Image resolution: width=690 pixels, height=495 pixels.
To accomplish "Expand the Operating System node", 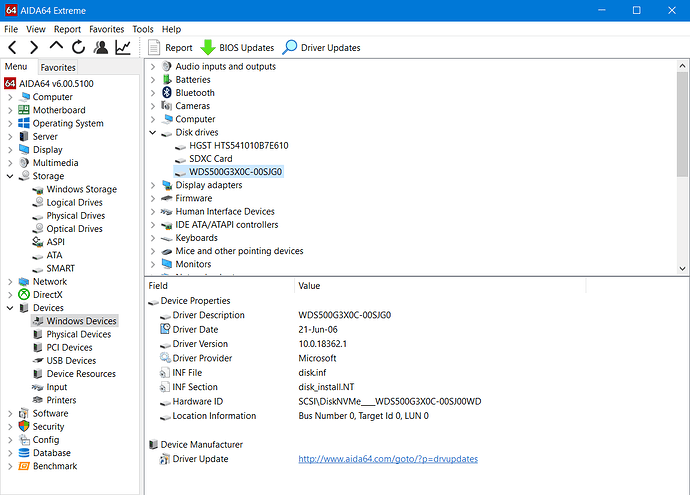I will [10, 123].
